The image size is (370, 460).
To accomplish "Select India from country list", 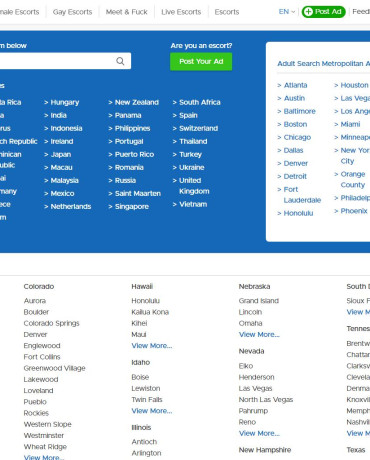I will (59, 115).
